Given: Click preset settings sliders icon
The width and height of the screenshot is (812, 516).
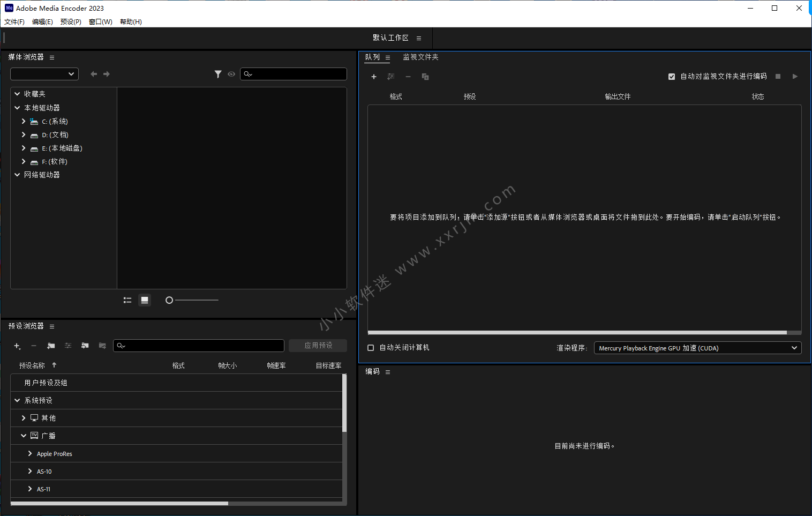Looking at the screenshot, I should 68,346.
